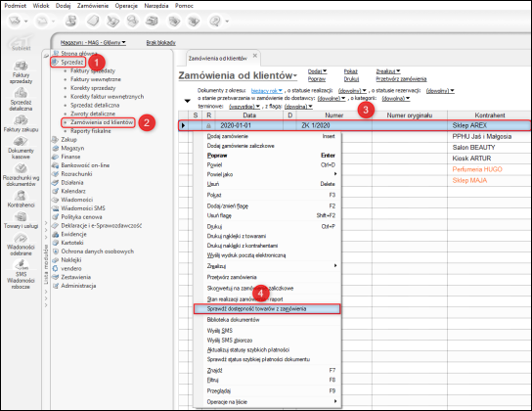Click help icon in top toolbar
This screenshot has height=411, width=532.
pyautogui.click(x=215, y=22)
